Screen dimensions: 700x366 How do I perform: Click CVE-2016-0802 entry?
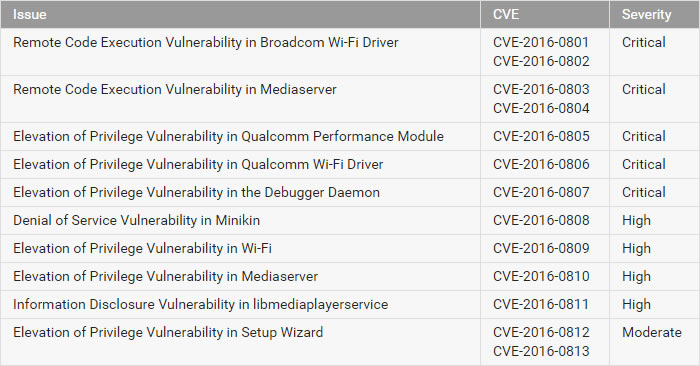pyautogui.click(x=541, y=61)
